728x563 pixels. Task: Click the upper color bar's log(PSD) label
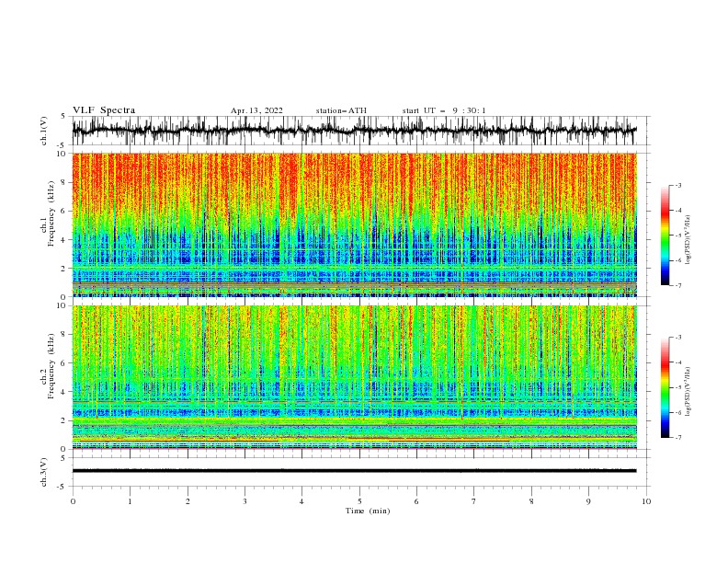(688, 240)
